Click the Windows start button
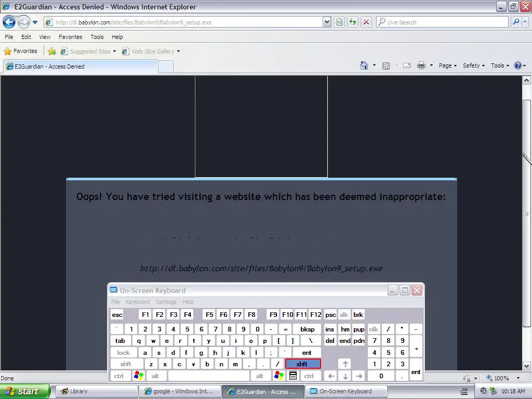Viewport: 532px width, 399px height. tap(25, 391)
